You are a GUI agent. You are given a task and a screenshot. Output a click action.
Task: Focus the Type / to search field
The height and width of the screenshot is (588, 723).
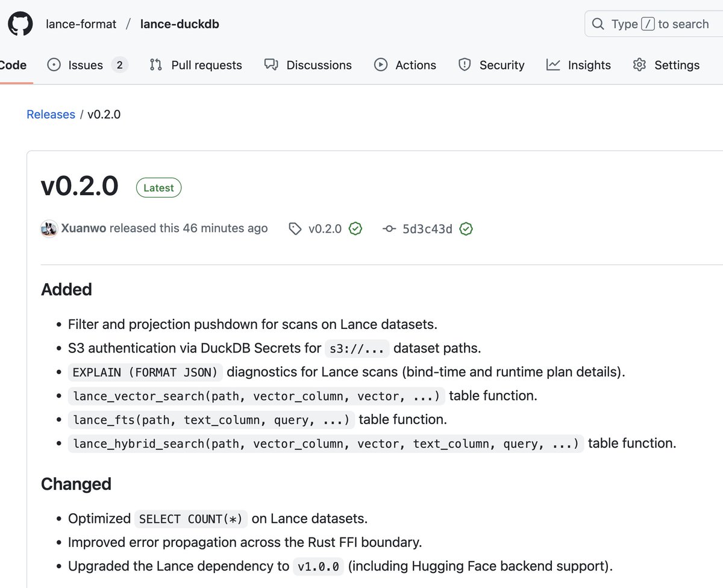654,24
